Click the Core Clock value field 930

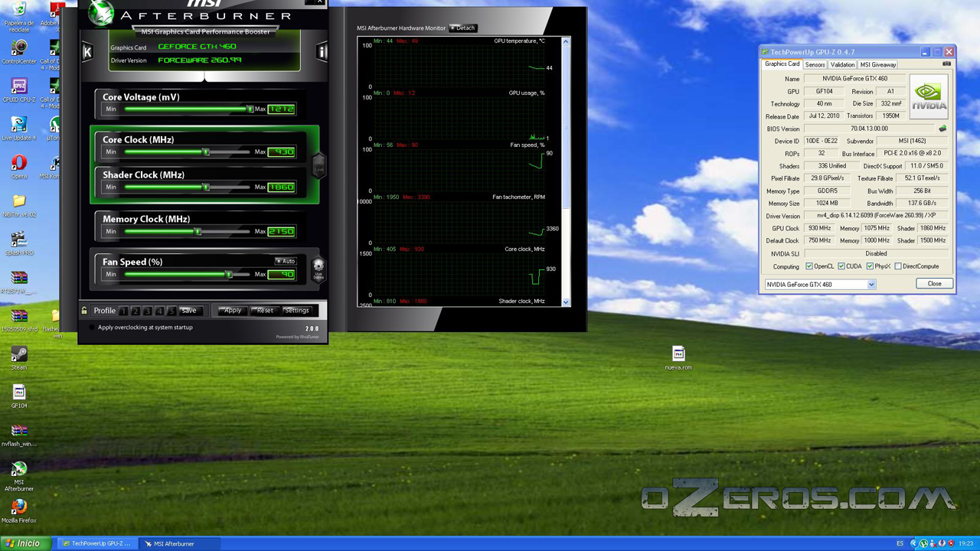point(281,152)
